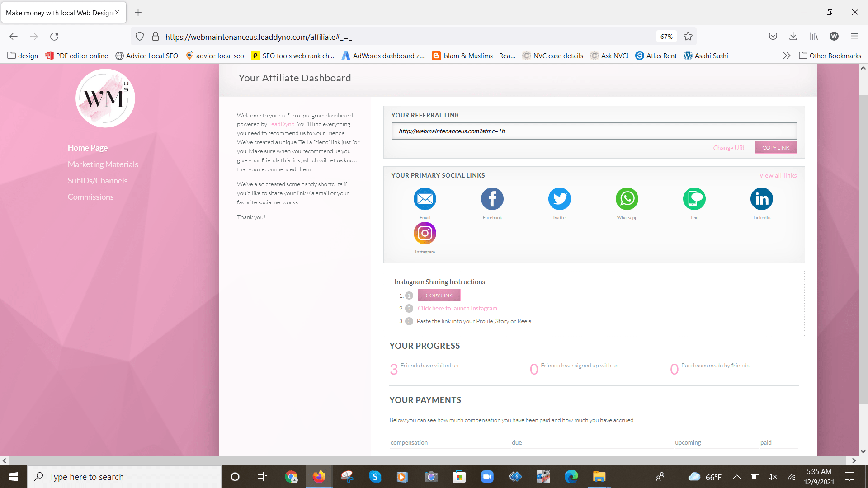Go back with browser back arrow
The height and width of the screenshot is (488, 868).
pyautogui.click(x=14, y=37)
